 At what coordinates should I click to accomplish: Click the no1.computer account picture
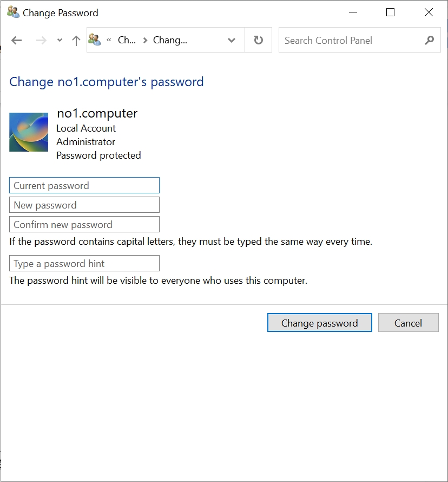[29, 132]
